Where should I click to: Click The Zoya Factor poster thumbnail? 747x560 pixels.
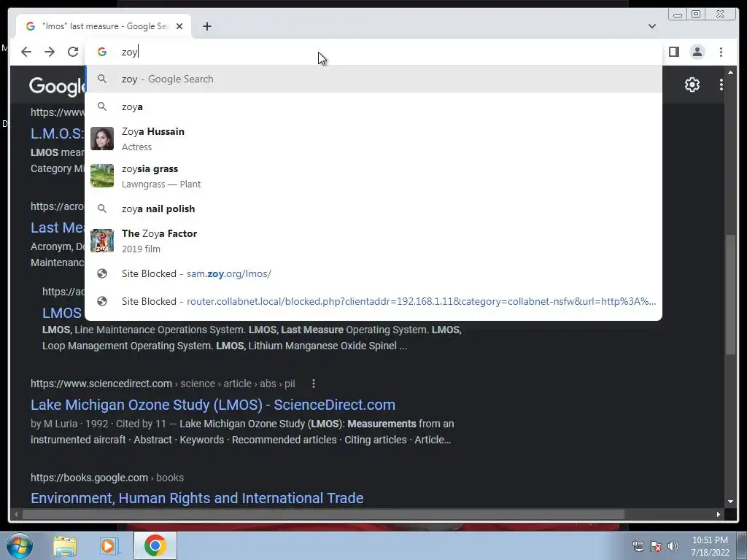pyautogui.click(x=102, y=241)
